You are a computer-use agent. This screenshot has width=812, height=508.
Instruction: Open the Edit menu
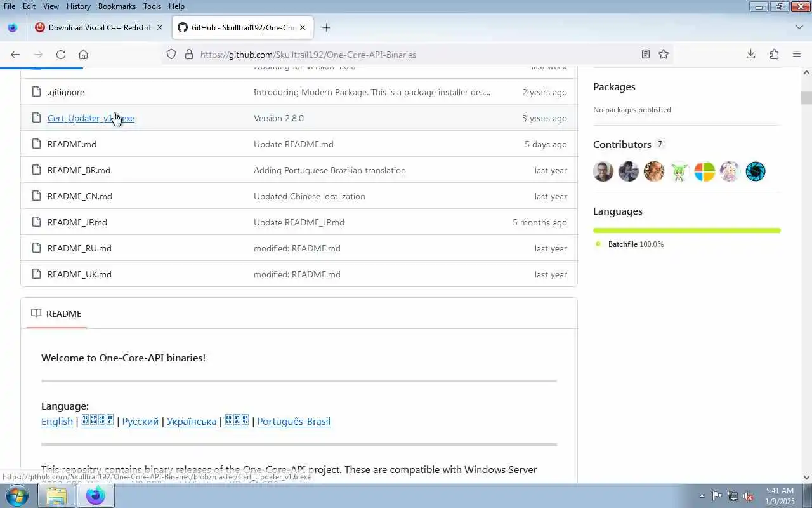29,6
